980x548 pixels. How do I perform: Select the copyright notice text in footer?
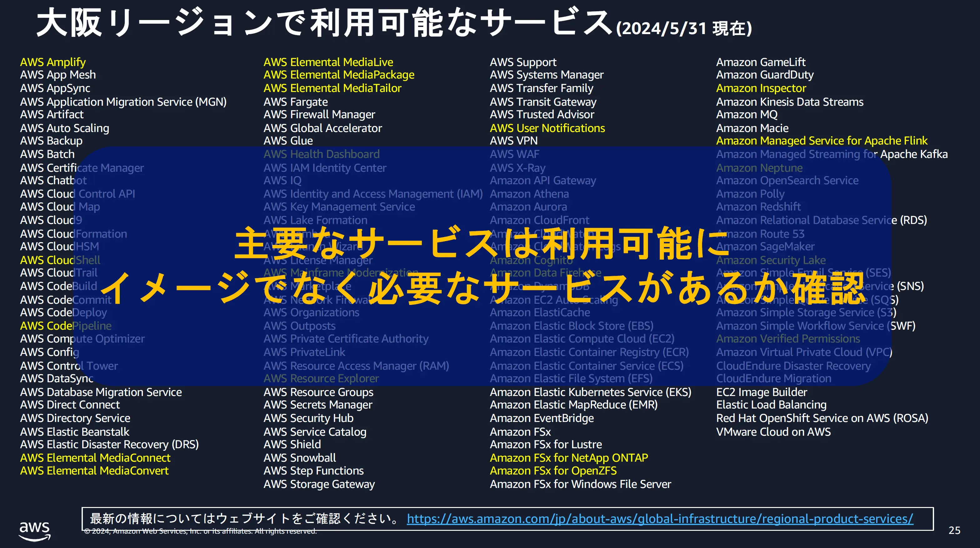click(200, 531)
